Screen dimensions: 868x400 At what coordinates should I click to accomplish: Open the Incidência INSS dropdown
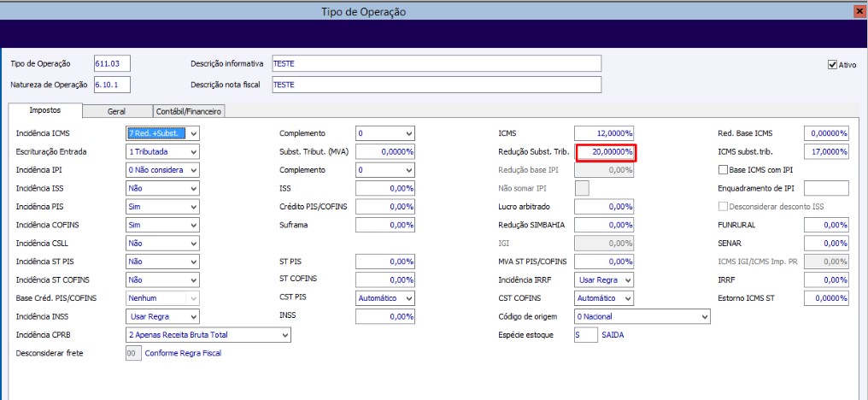tap(162, 316)
